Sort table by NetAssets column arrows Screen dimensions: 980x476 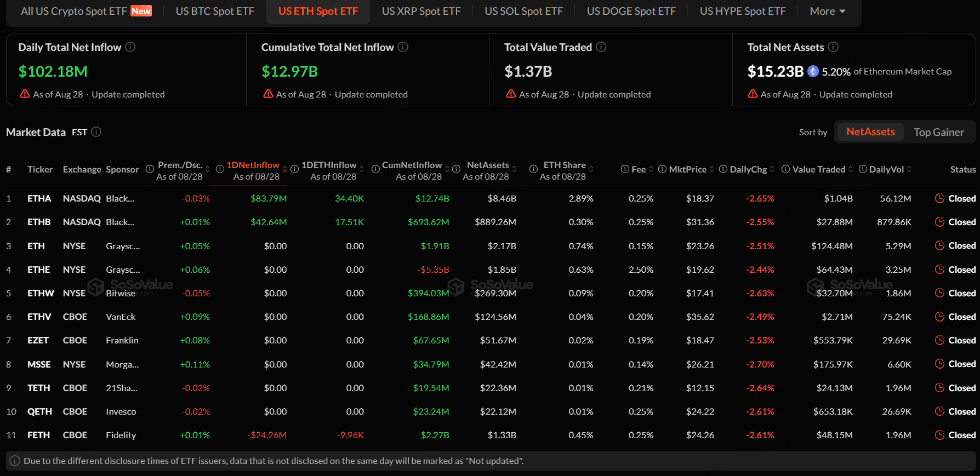click(x=514, y=169)
